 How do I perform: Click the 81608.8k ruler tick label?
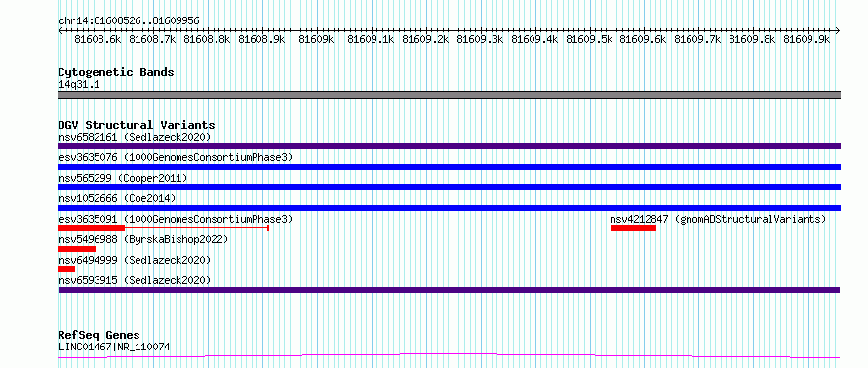point(207,39)
